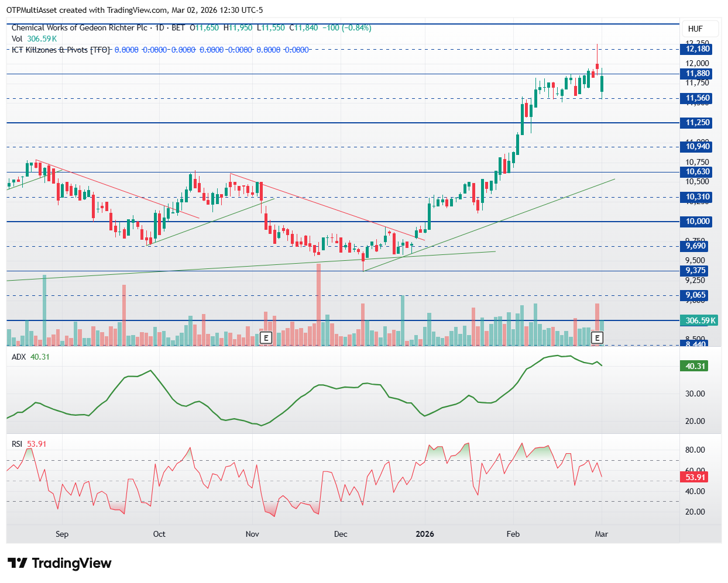Click the earnings E marker near March
728x583 pixels.
597,337
